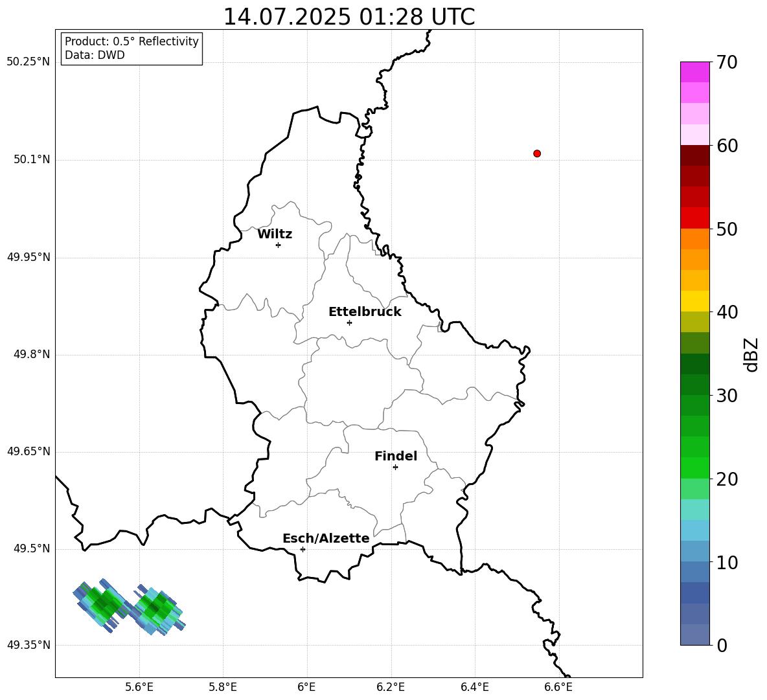Click the Ettelbruck station cross marker
The image size is (767, 700).
[349, 322]
